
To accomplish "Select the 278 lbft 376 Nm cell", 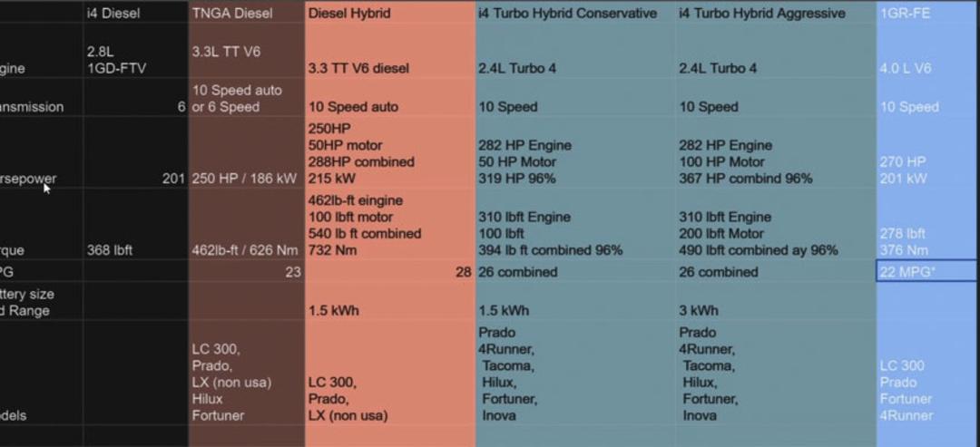I will click(928, 223).
